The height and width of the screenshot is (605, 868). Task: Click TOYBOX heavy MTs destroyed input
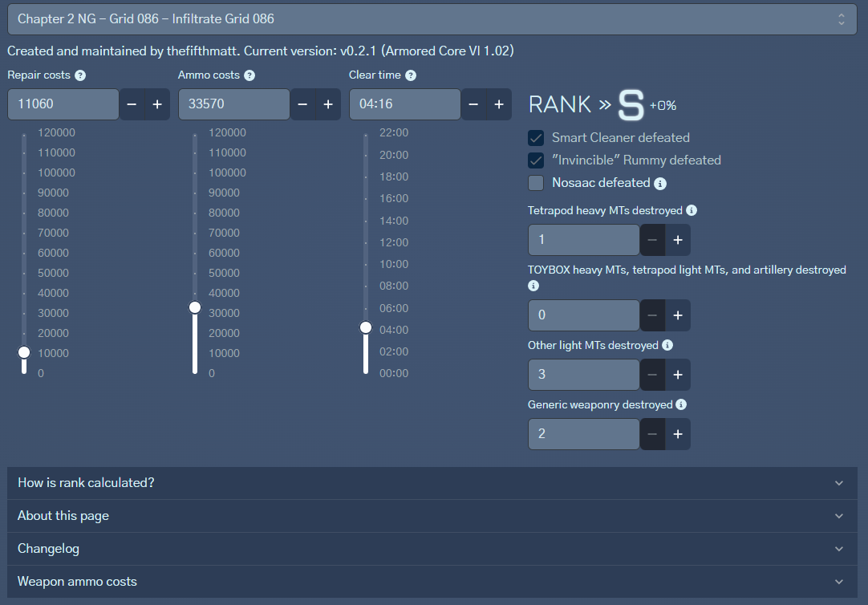click(x=583, y=315)
